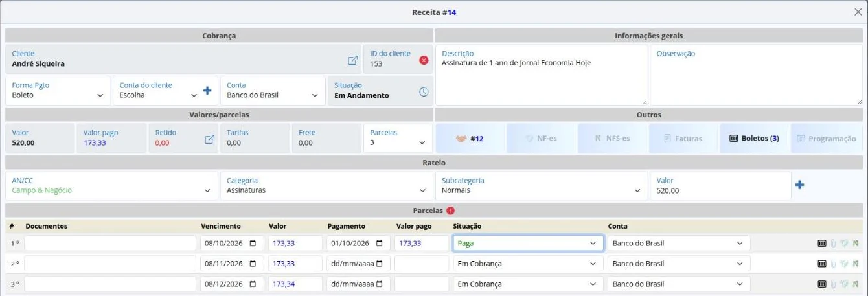Open the Retido details link icon

click(209, 139)
